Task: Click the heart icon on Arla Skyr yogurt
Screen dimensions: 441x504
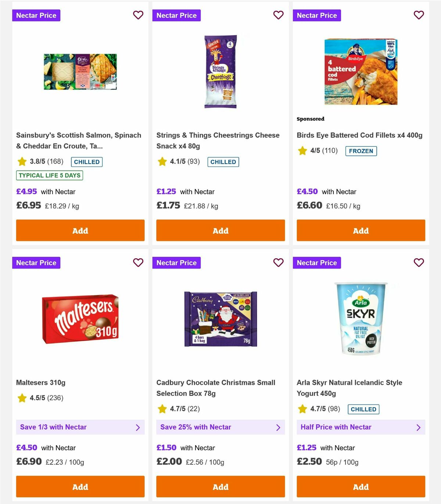Action: tap(419, 263)
